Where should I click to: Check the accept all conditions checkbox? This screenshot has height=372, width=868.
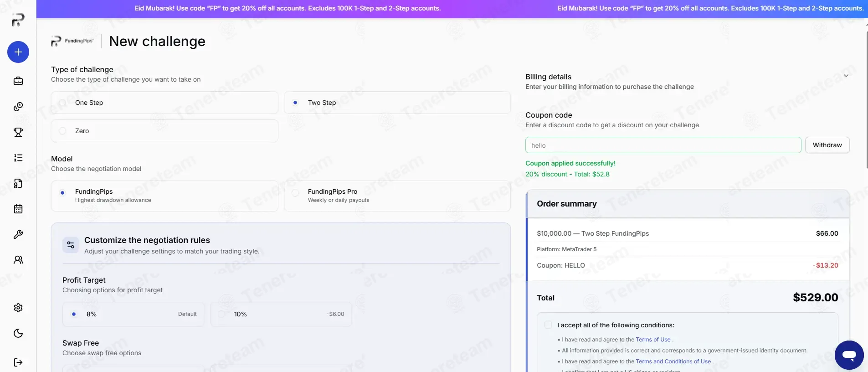(x=548, y=325)
